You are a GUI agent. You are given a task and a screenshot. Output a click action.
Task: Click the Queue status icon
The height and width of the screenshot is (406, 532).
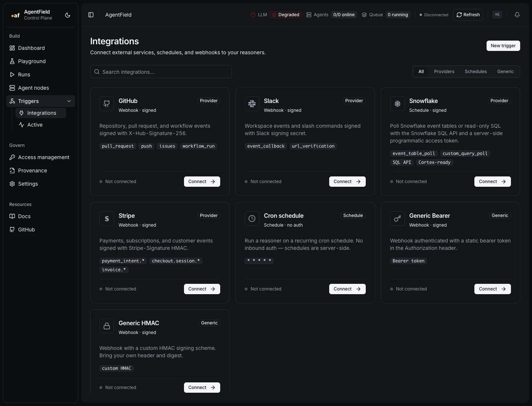[364, 15]
